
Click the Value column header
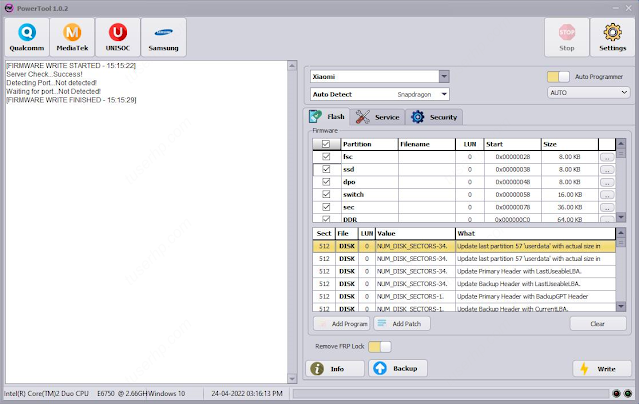[415, 233]
